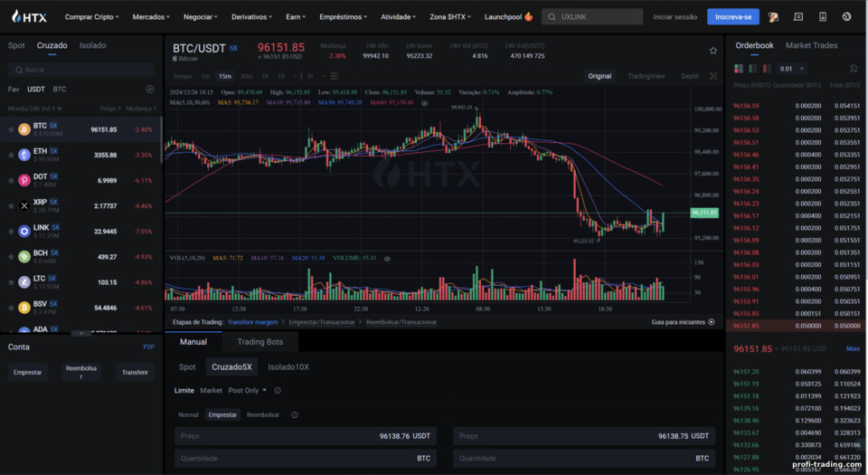Show only buy orders in orderbook
Image resolution: width=868 pixels, height=475 pixels.
pyautogui.click(x=753, y=69)
